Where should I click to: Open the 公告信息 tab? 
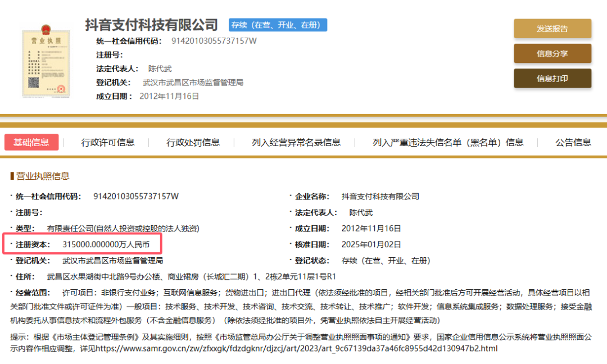[573, 142]
